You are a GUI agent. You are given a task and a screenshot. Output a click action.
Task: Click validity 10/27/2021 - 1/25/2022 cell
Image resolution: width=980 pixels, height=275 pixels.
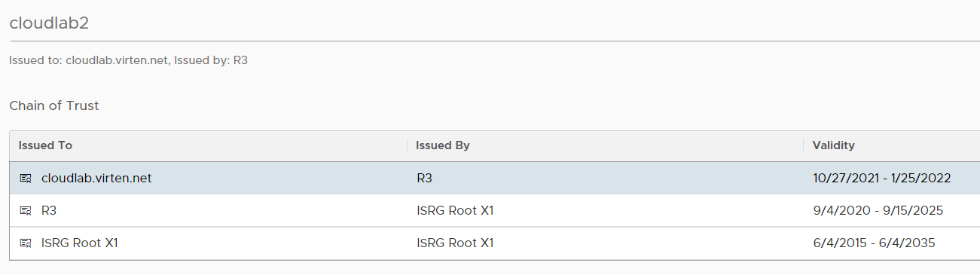click(881, 179)
